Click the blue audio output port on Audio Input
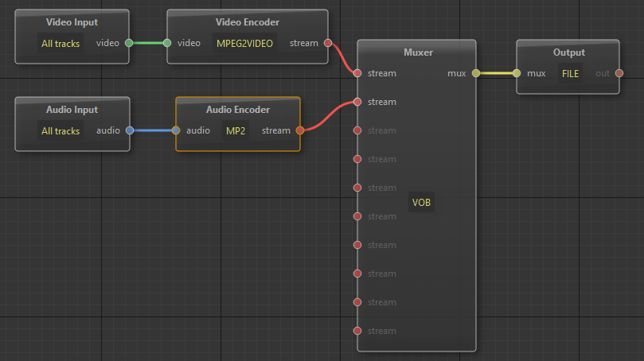Image resolution: width=644 pixels, height=361 pixels. [129, 130]
